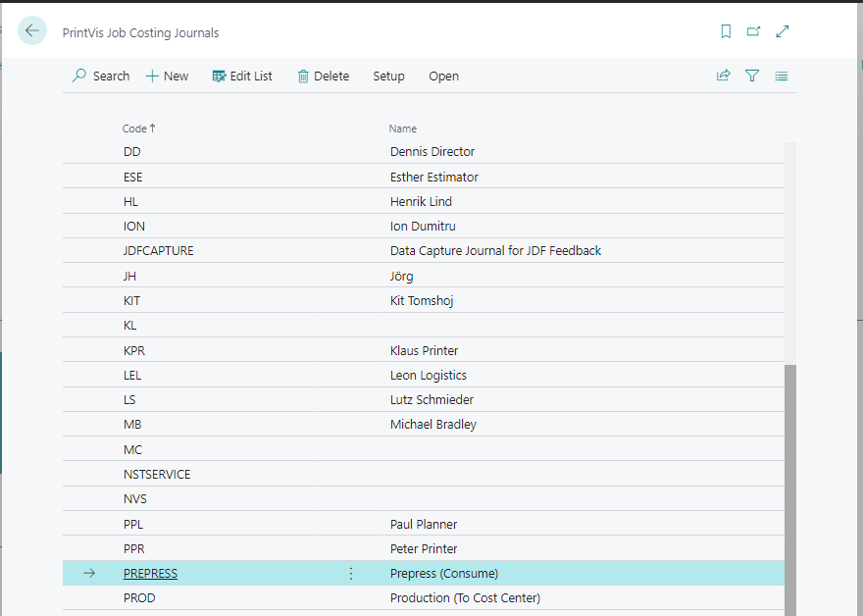The image size is (863, 616).
Task: Click the Name column header
Action: (402, 128)
